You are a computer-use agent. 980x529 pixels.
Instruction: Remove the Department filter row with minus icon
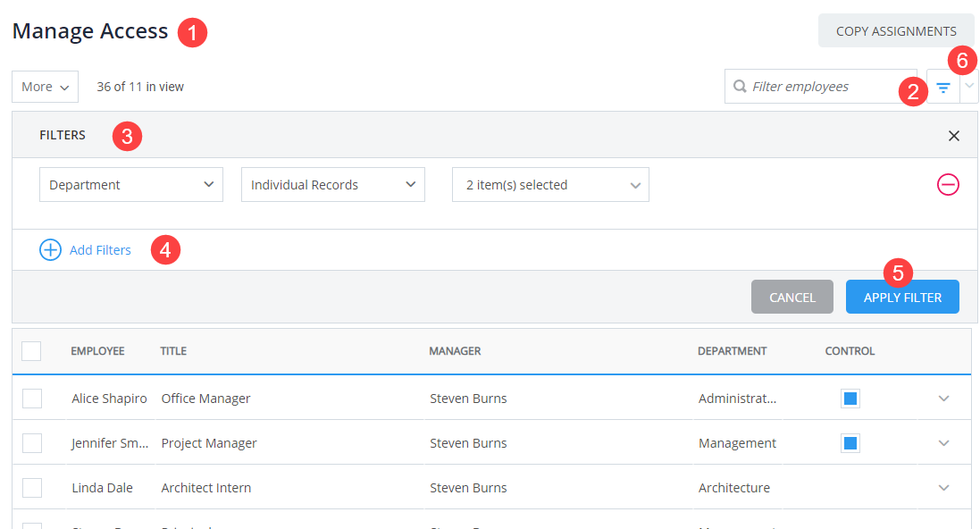tap(948, 184)
